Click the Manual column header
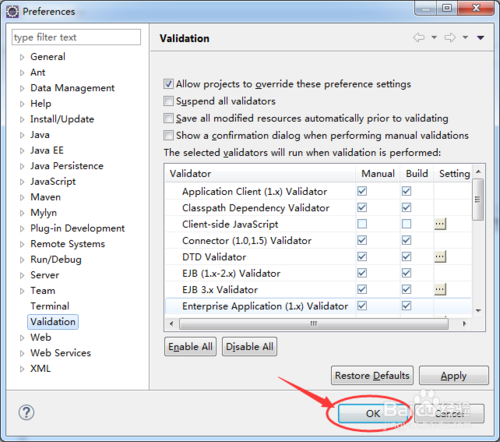500x442 pixels. [x=378, y=173]
